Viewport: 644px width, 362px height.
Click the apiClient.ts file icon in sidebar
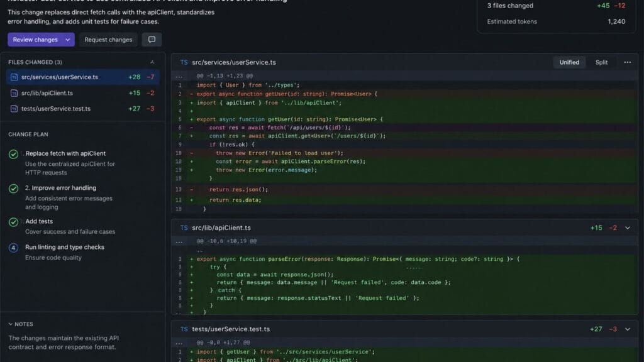14,93
